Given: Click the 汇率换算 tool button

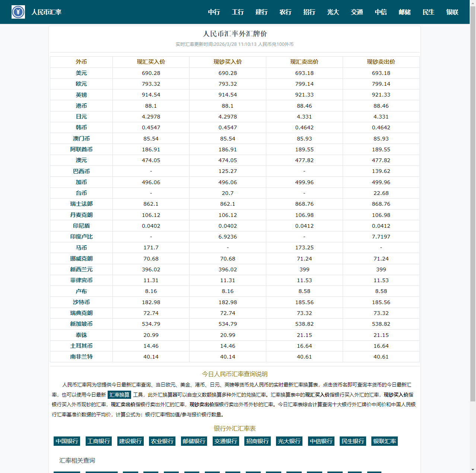Looking at the screenshot, I should (120, 395).
